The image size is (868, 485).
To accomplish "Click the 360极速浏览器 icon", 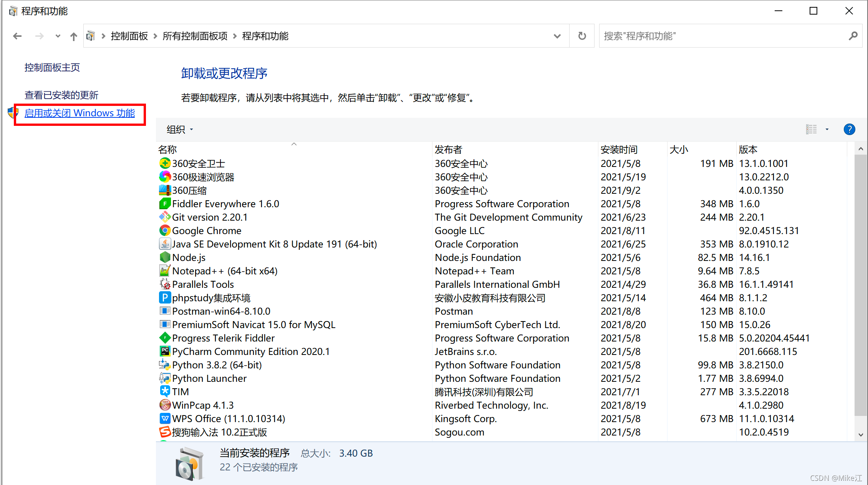I will pyautogui.click(x=165, y=177).
